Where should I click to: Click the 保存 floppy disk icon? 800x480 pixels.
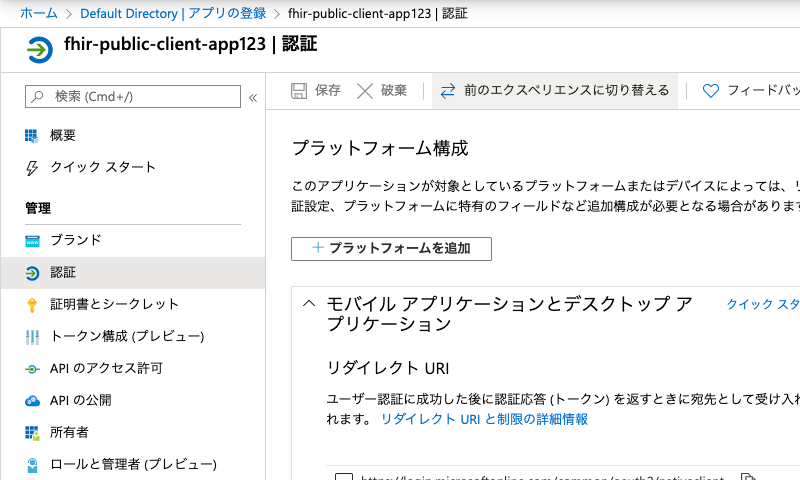tap(299, 91)
